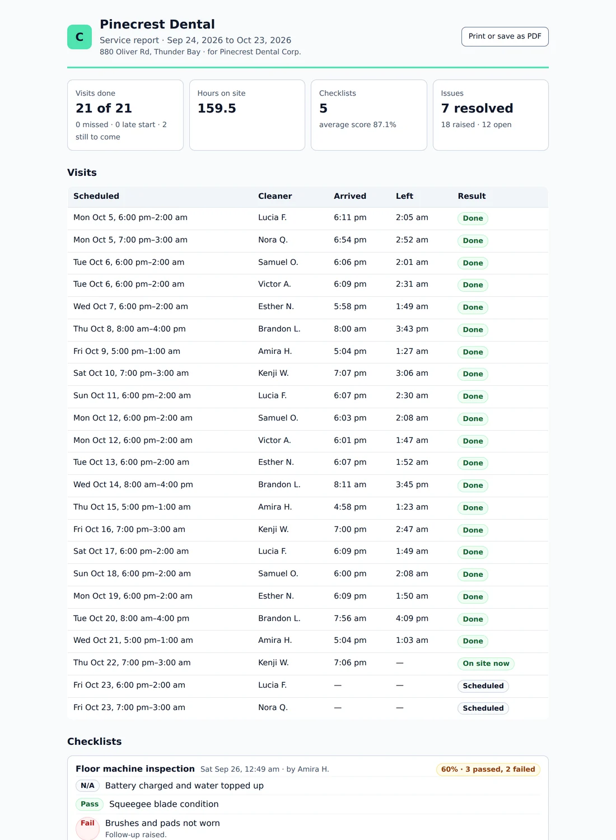Click the Visits section heading
The height and width of the screenshot is (840, 616).
coord(82,172)
